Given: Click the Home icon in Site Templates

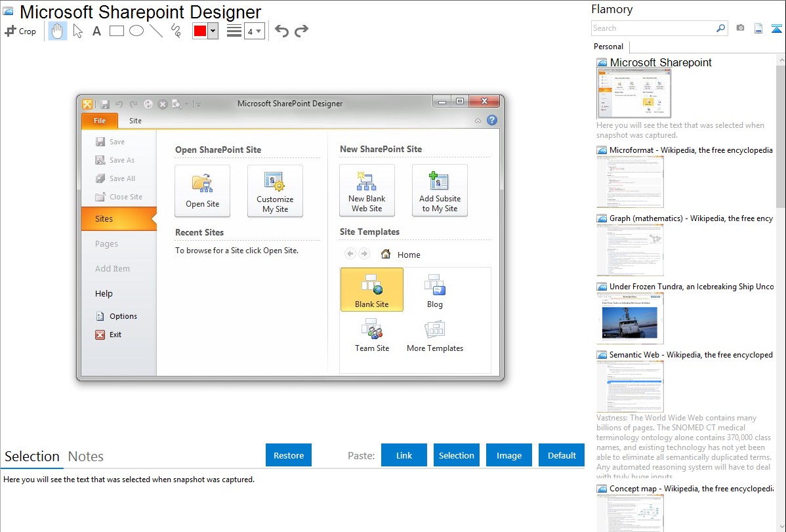Looking at the screenshot, I should click(x=386, y=255).
